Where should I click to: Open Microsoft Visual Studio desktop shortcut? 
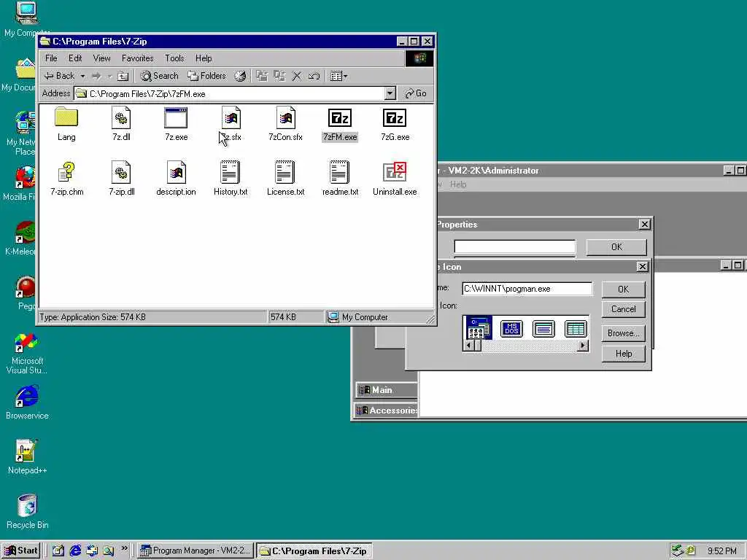pyautogui.click(x=27, y=353)
